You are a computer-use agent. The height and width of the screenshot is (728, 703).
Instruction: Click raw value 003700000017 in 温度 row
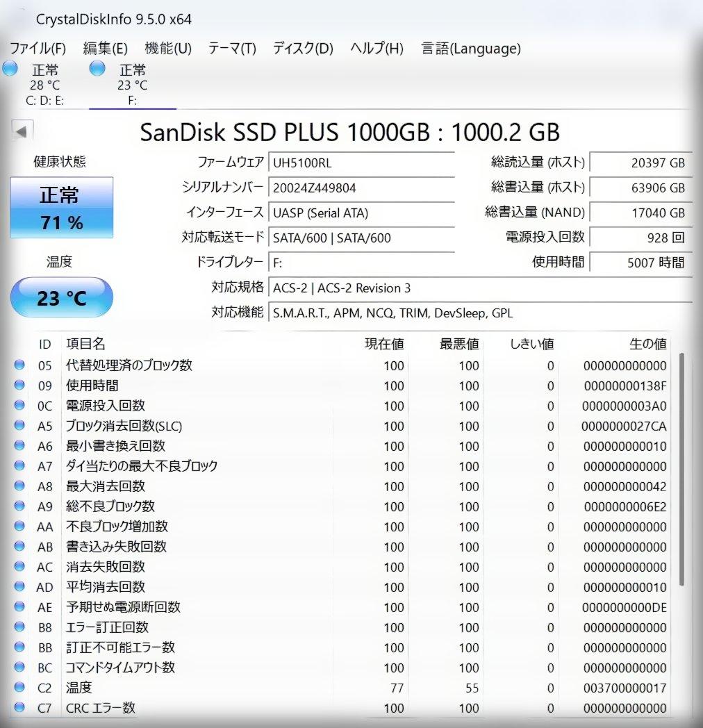pos(625,688)
